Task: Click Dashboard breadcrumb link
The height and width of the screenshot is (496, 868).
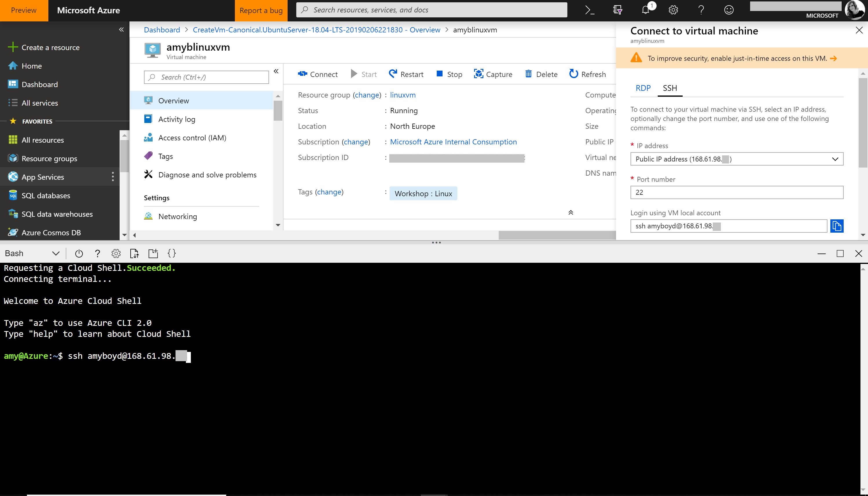Action: pos(162,30)
